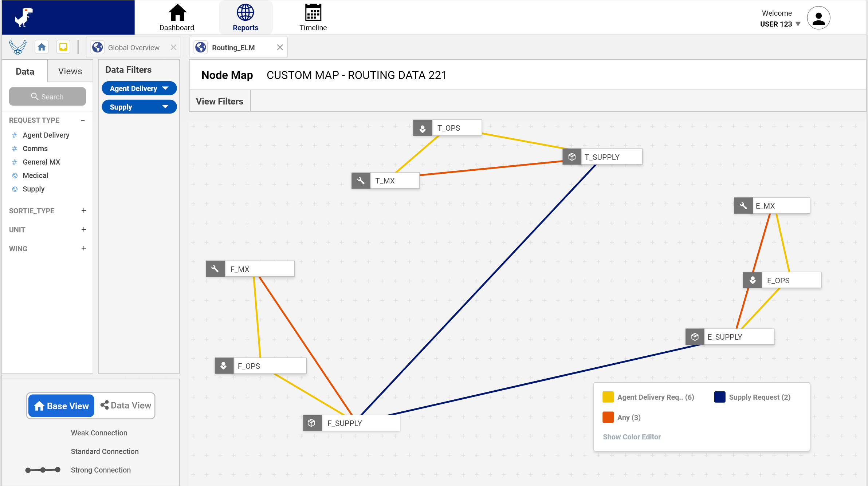Open the Reports globe icon
Image resolution: width=868 pixels, height=486 pixels.
[245, 13]
